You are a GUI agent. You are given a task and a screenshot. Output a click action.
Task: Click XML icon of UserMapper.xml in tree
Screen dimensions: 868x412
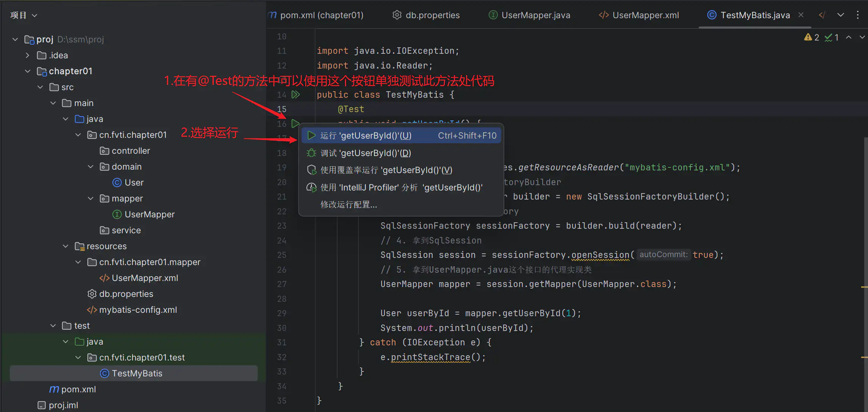point(104,278)
